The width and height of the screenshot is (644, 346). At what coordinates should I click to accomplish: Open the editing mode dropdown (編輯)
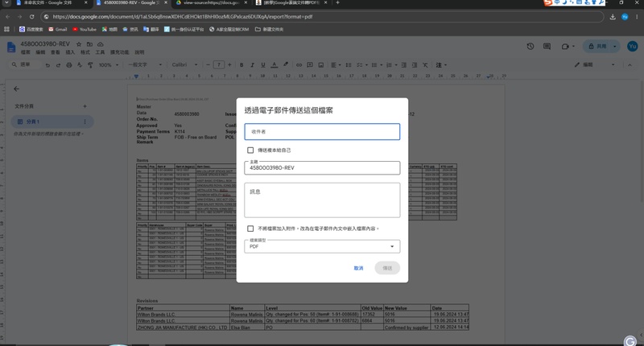tap(595, 65)
